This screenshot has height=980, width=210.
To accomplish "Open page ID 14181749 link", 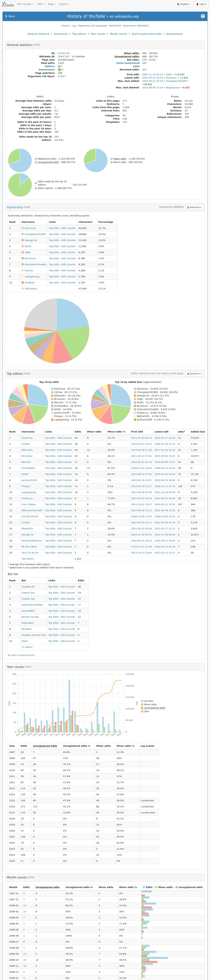I will tap(64, 53).
